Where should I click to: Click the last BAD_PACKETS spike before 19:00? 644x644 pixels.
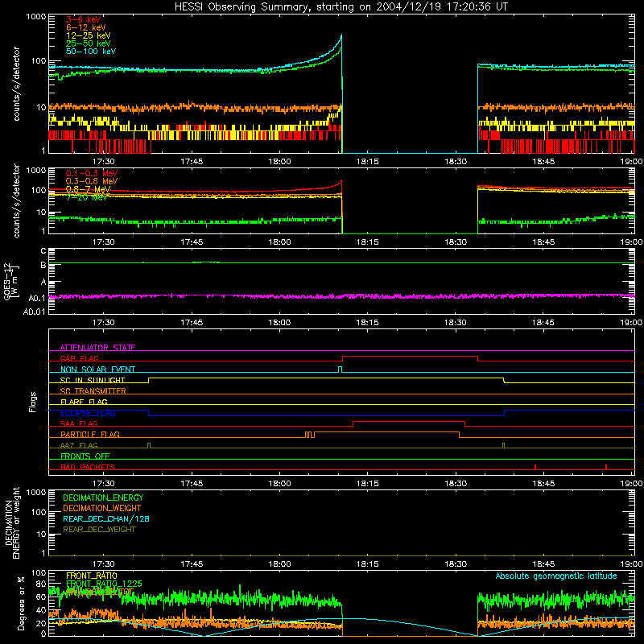606,467
